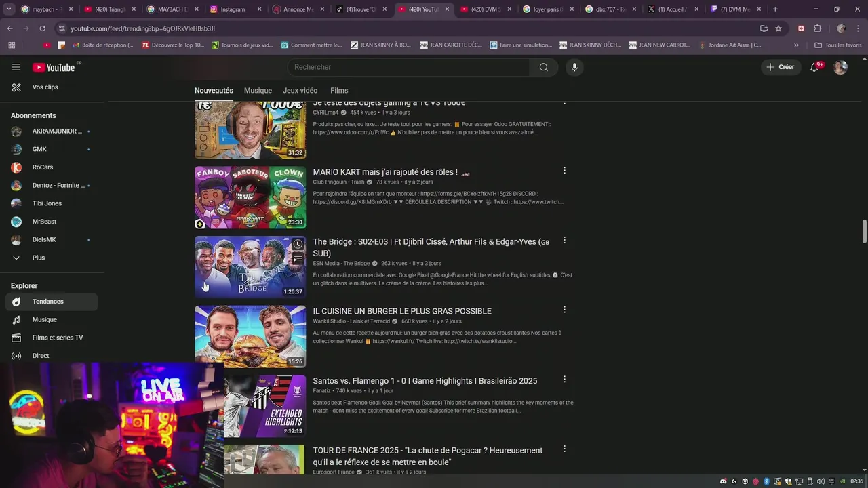The image size is (868, 488).
Task: Open the CYRILmp4 channel link
Action: (x=325, y=113)
